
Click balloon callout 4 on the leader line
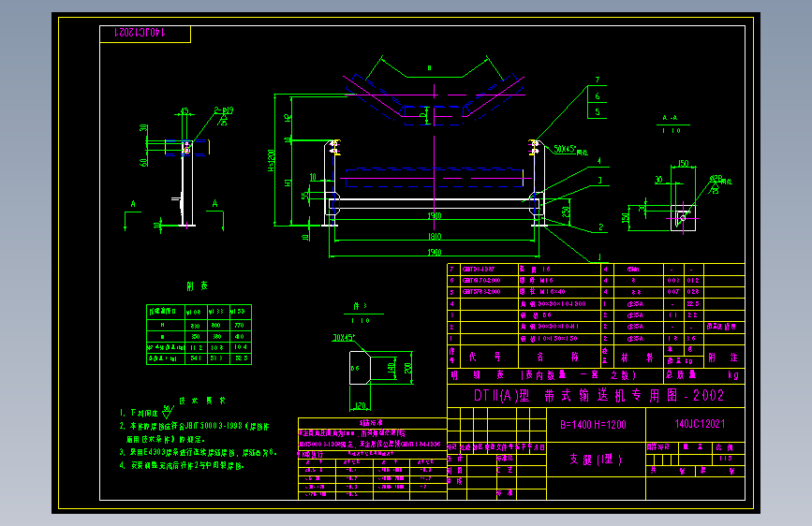coord(599,161)
